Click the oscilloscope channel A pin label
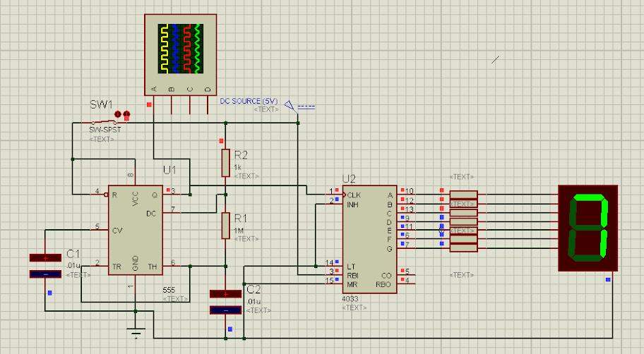This screenshot has width=644, height=354. (x=154, y=89)
